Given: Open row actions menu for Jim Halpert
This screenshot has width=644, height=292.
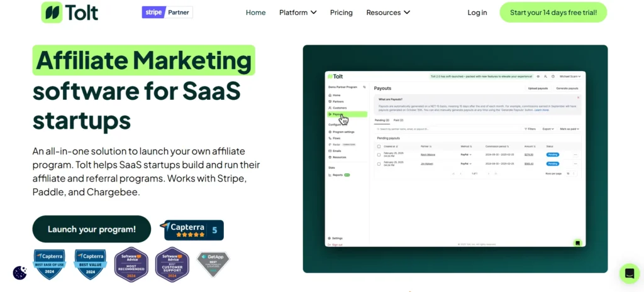Looking at the screenshot, I should pos(575,164).
